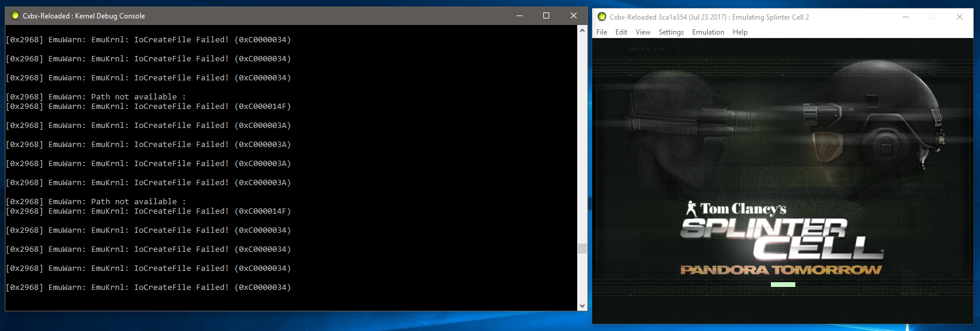980x331 pixels.
Task: Click the debug console scroll up arrow
Action: click(582, 30)
